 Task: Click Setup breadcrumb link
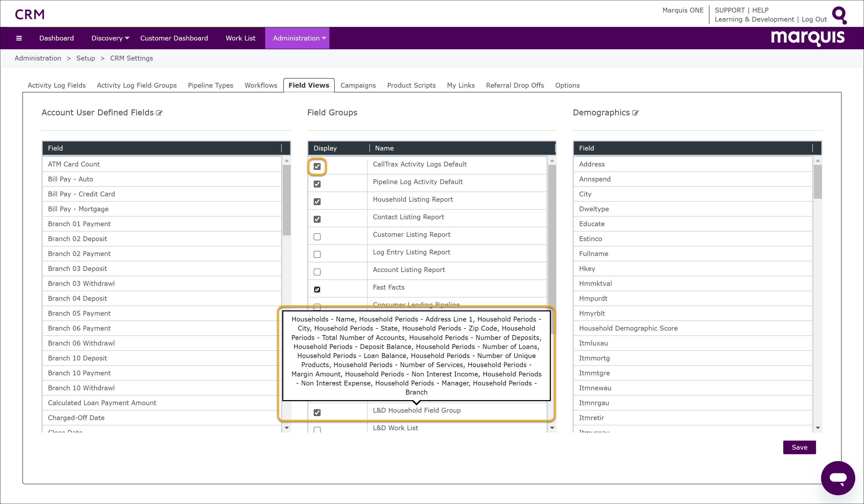click(85, 58)
